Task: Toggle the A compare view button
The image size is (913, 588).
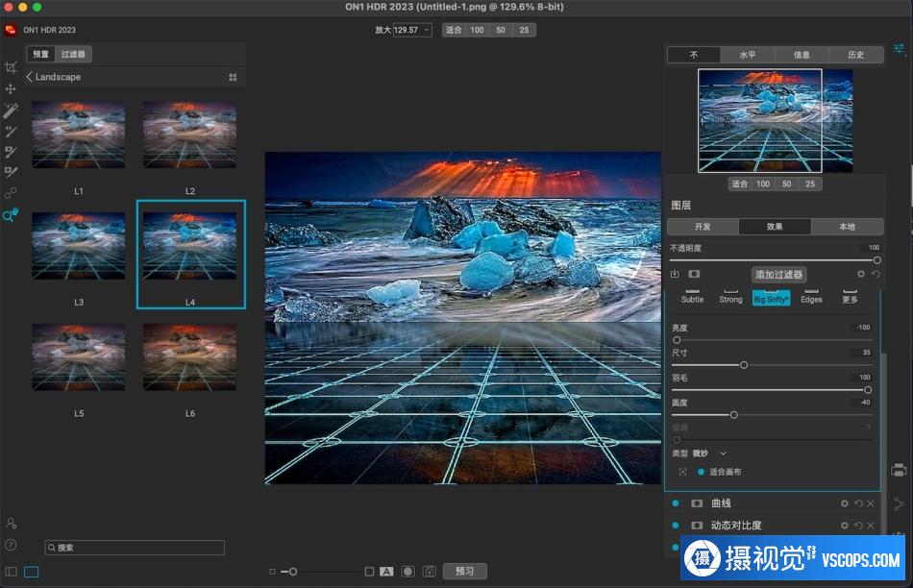Action: [386, 572]
